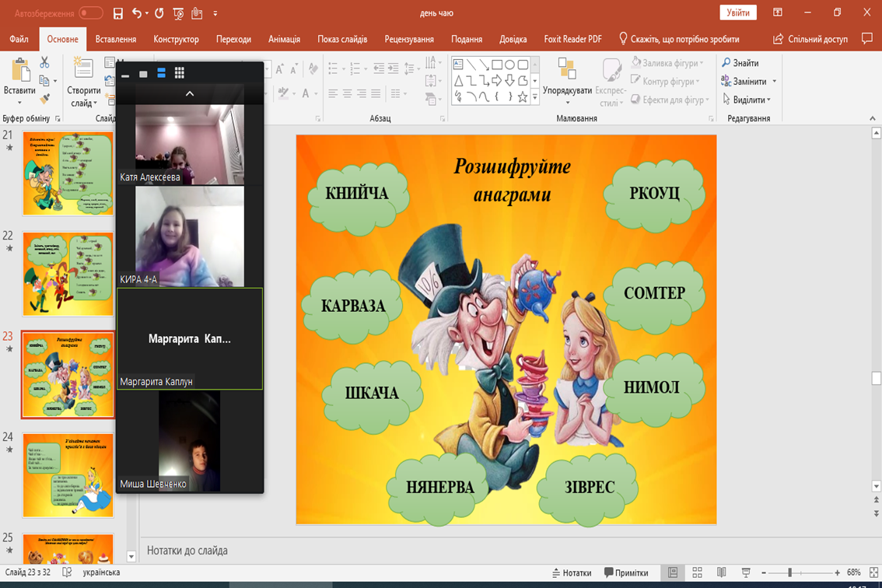Switch Zoom panel to gallery grid view

tap(180, 72)
